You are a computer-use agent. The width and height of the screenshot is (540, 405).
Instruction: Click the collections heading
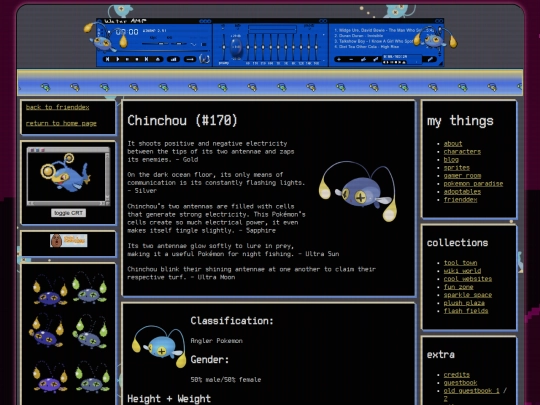pyautogui.click(x=457, y=243)
